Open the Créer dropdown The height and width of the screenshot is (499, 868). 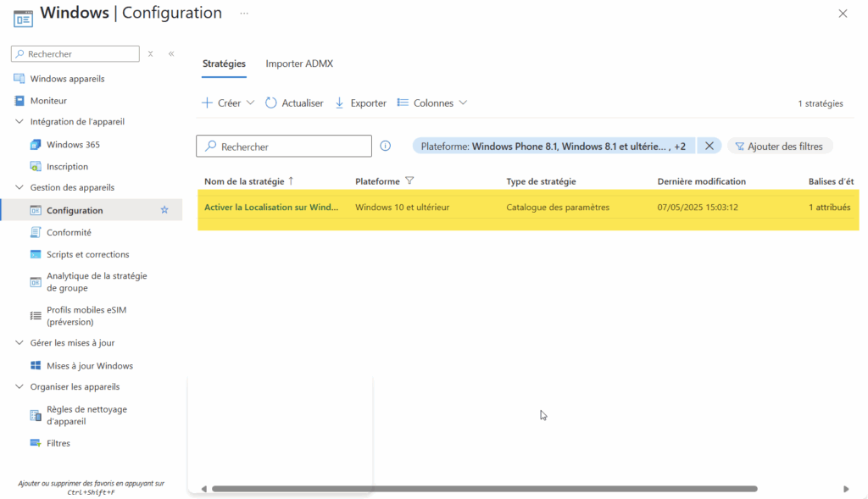(x=228, y=103)
